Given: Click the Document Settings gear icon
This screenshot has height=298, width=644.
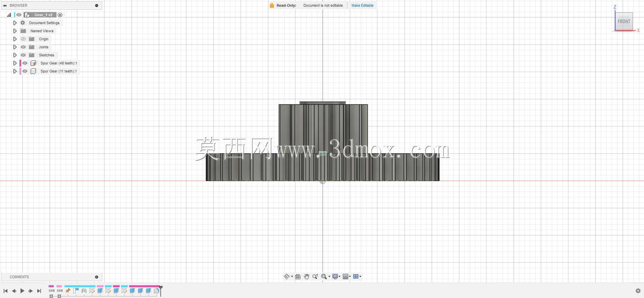Looking at the screenshot, I should (23, 23).
